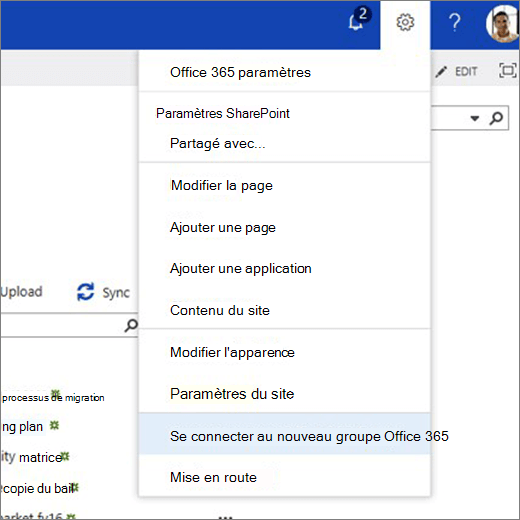520x520 pixels.
Task: Open the notifications bell icon
Action: (x=356, y=22)
